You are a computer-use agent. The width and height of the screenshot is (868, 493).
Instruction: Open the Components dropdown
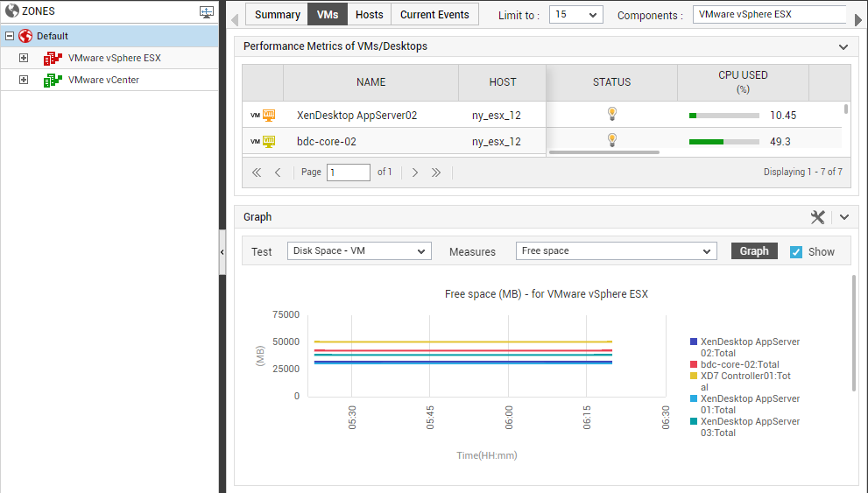point(770,14)
